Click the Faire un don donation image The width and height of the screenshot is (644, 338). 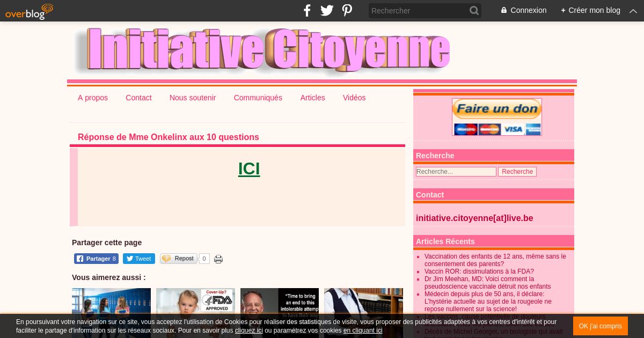click(x=497, y=117)
